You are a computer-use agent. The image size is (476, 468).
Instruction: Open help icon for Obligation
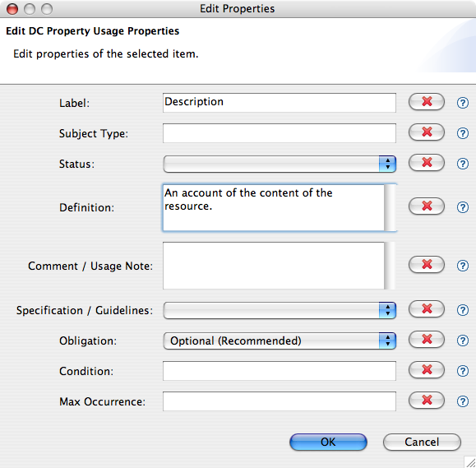pos(463,341)
